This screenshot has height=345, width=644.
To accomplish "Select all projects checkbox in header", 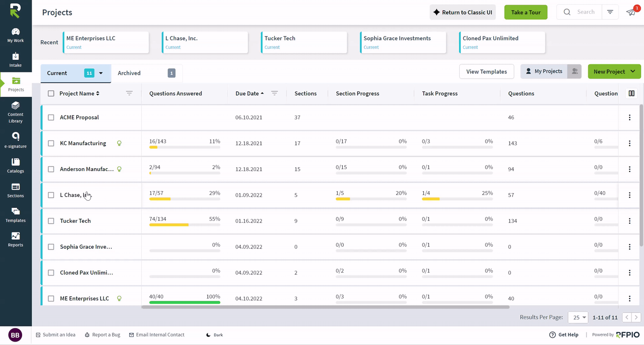I will (x=51, y=93).
